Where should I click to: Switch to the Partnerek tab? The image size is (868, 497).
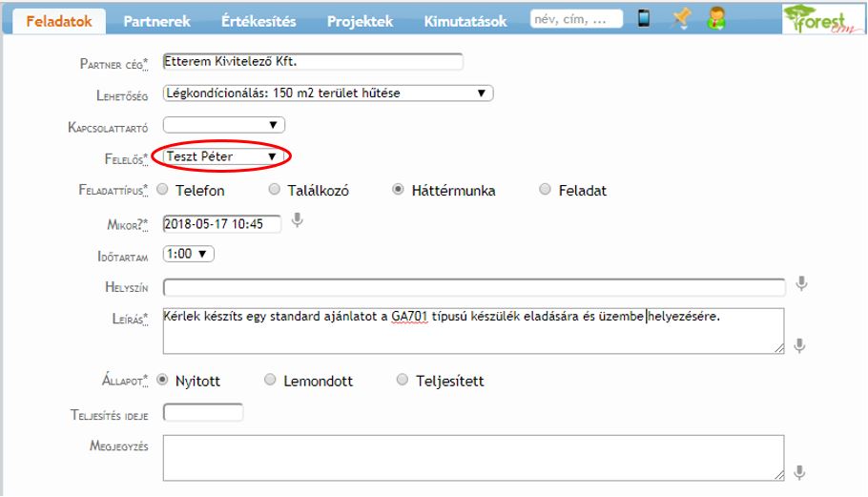(156, 21)
